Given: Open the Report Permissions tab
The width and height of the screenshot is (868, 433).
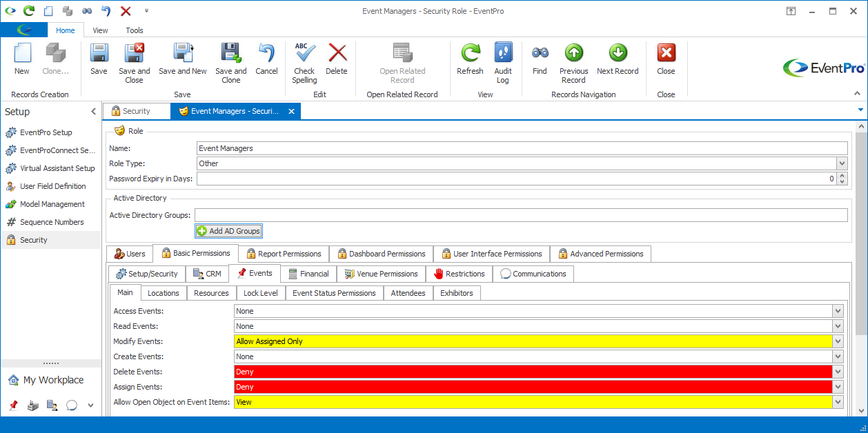Looking at the screenshot, I should [x=282, y=254].
